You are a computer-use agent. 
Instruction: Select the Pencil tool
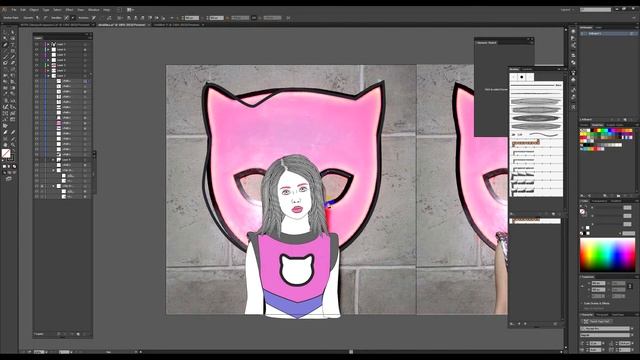[13, 57]
